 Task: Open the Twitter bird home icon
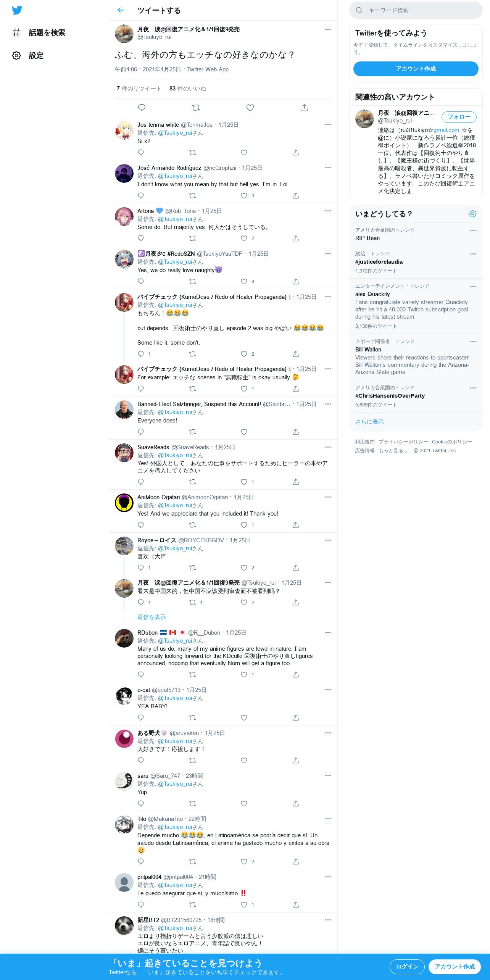coord(17,10)
